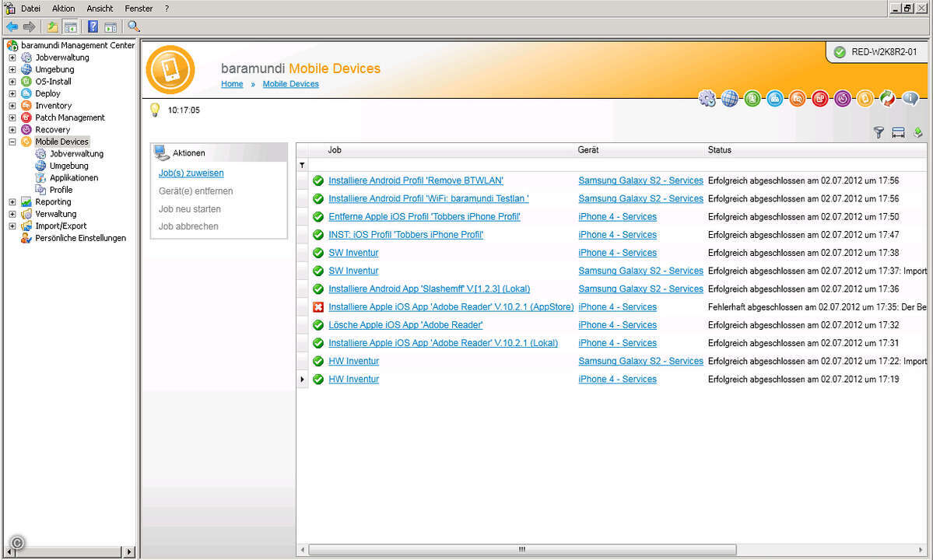Image resolution: width=933 pixels, height=560 pixels.
Task: Select Profile under Mobile Devices tree
Action: 61,190
